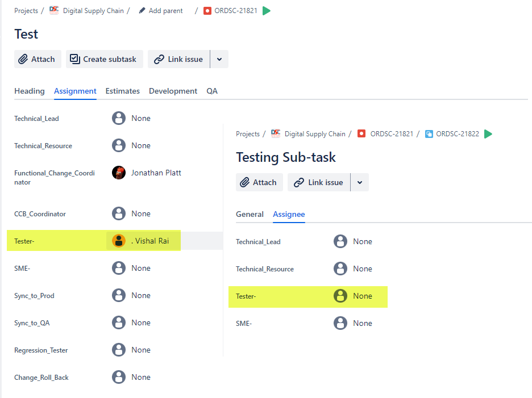The height and width of the screenshot is (398, 532).
Task: Click Sync_to_QA avatar icon
Action: (119, 322)
